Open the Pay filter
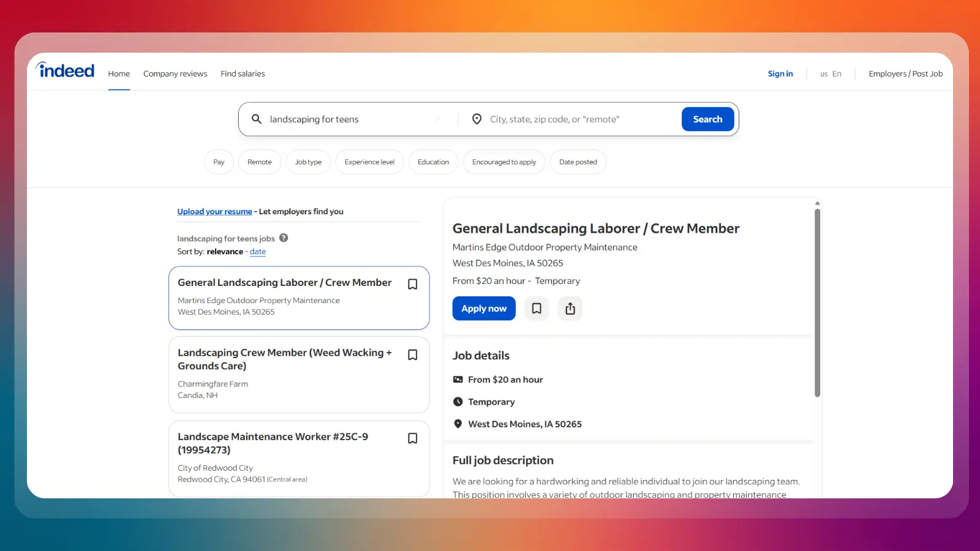Screen dimensions: 980x551 (219, 162)
